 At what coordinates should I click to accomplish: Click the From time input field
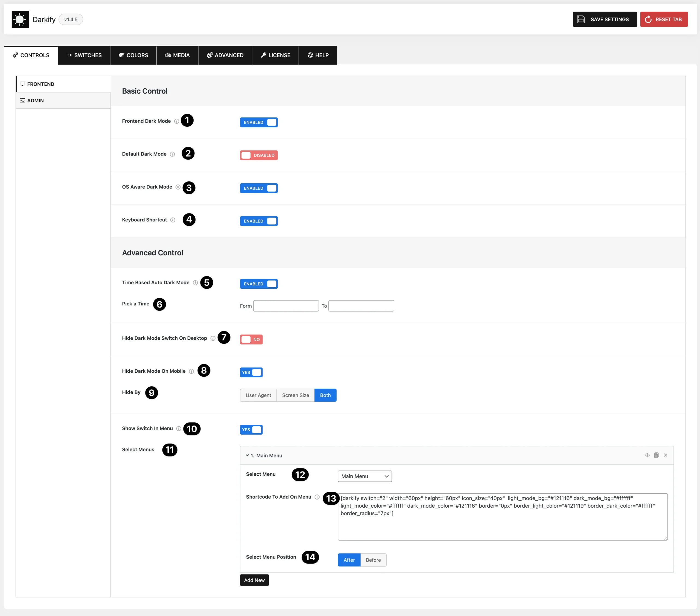tap(286, 306)
